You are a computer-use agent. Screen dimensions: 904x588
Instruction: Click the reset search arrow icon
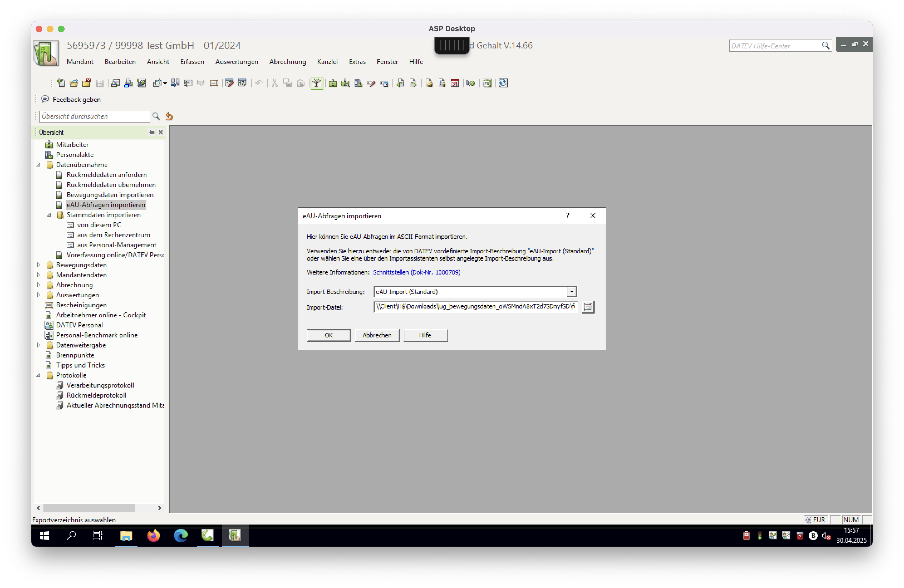click(169, 116)
